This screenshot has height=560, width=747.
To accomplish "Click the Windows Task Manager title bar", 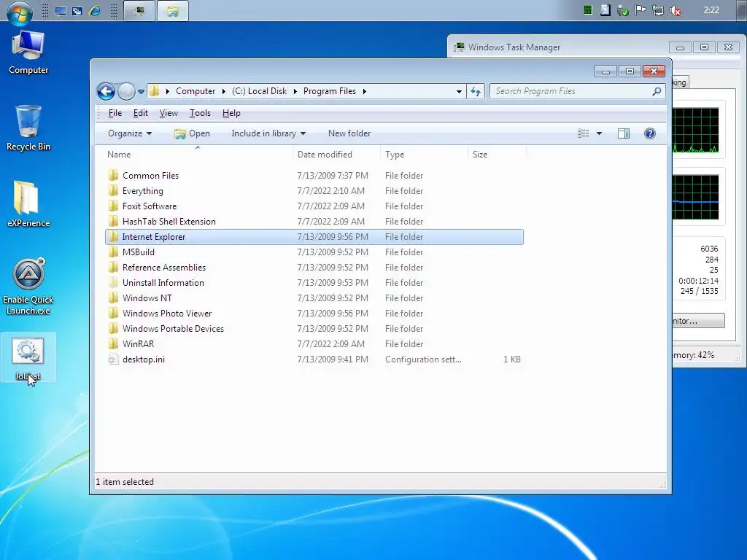I will (x=557, y=47).
